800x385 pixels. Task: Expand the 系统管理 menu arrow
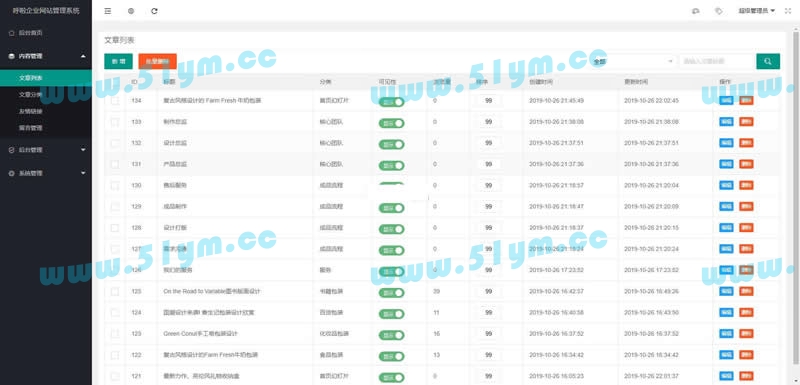pos(83,173)
